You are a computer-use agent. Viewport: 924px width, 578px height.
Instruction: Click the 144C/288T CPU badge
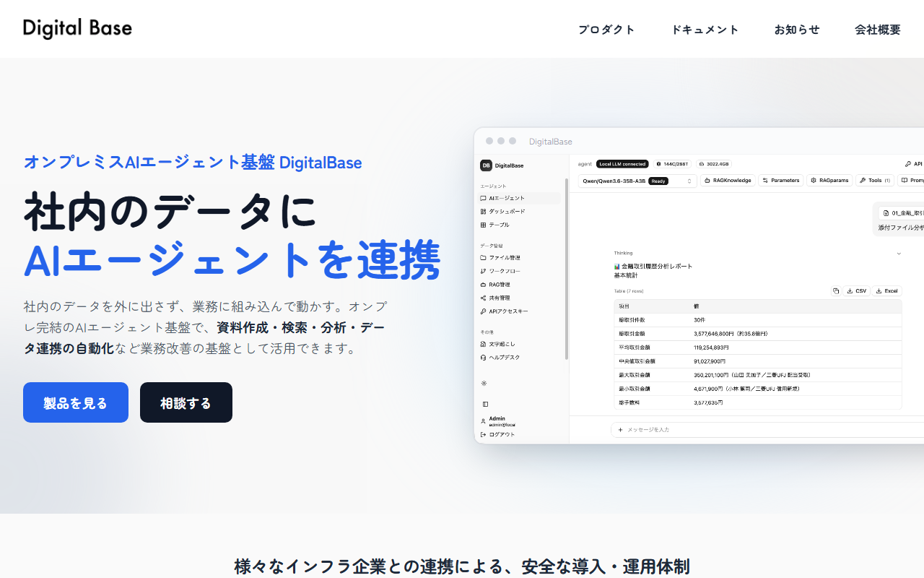click(x=673, y=164)
